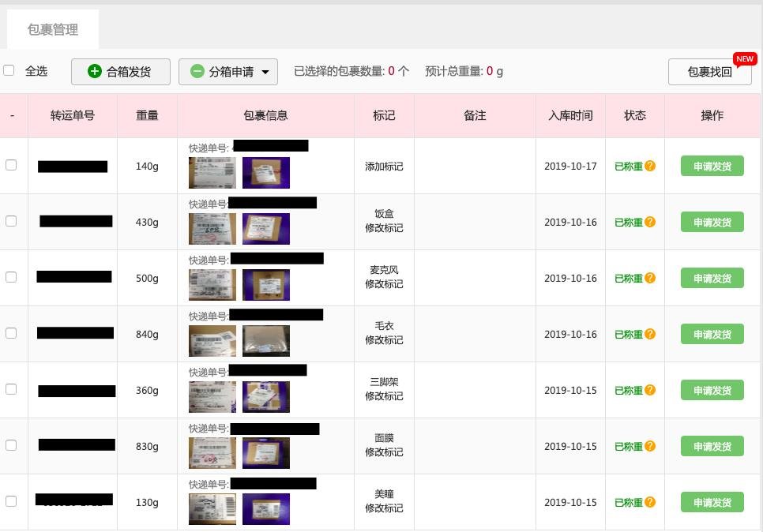Open 添加标记 in the first row
The image size is (763, 532).
point(384,166)
